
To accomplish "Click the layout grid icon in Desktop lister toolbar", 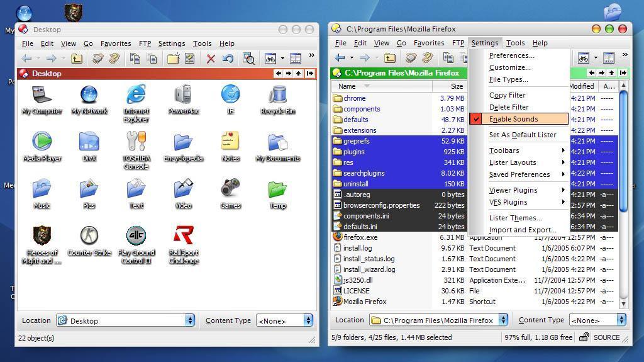I will (x=296, y=59).
